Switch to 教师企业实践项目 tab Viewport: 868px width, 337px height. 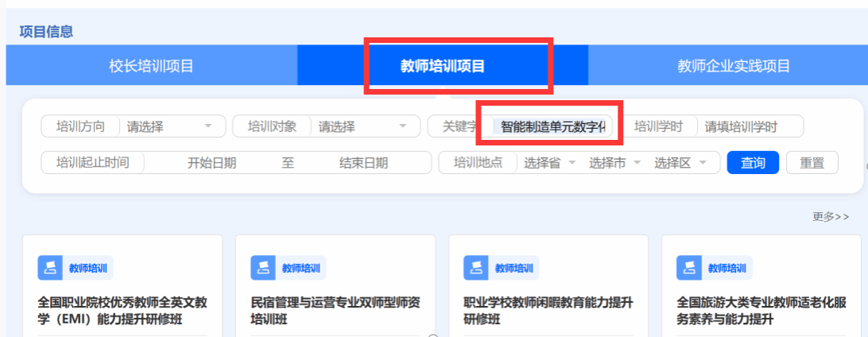(734, 66)
